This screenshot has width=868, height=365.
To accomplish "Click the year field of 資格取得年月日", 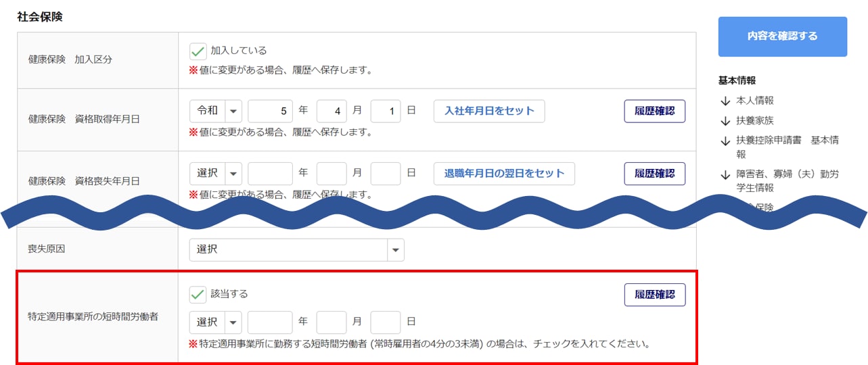I will (270, 111).
